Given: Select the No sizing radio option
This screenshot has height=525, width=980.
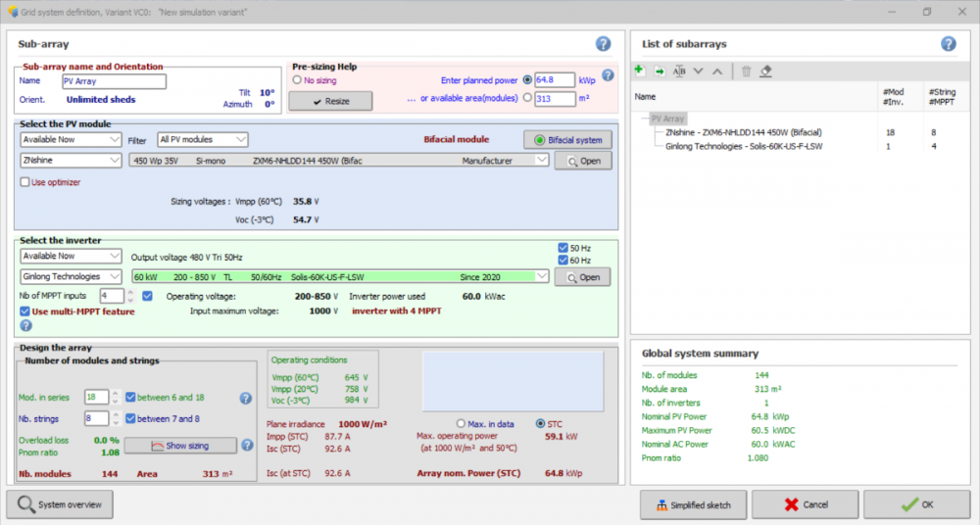Looking at the screenshot, I should point(297,80).
